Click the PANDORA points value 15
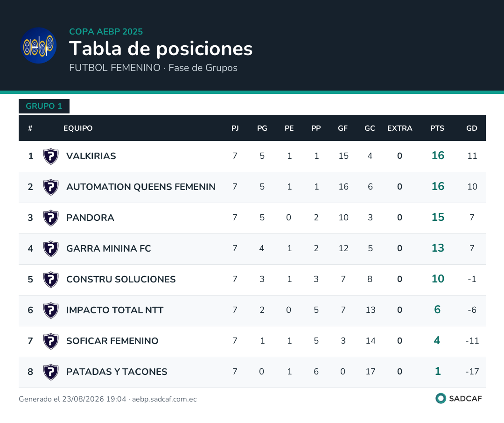504x423 pixels. pos(438,217)
